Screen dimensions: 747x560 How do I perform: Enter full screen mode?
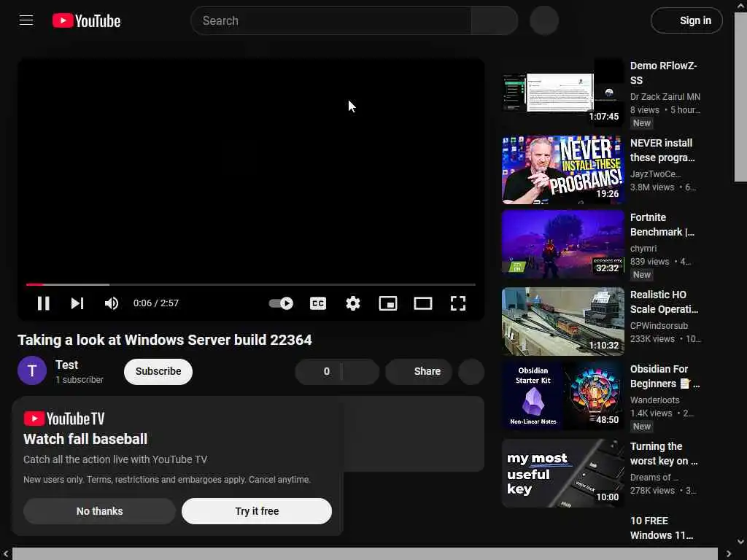[458, 303]
